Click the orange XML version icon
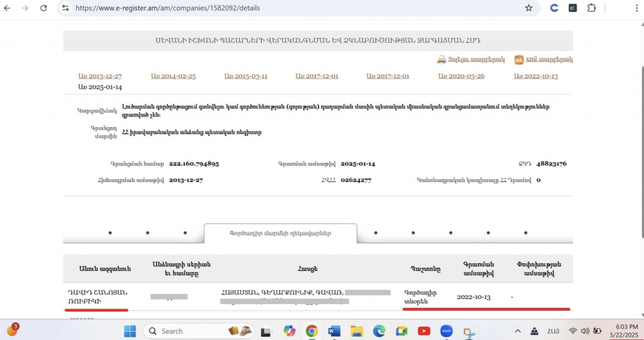Image resolution: width=644 pixels, height=340 pixels. pos(519,60)
